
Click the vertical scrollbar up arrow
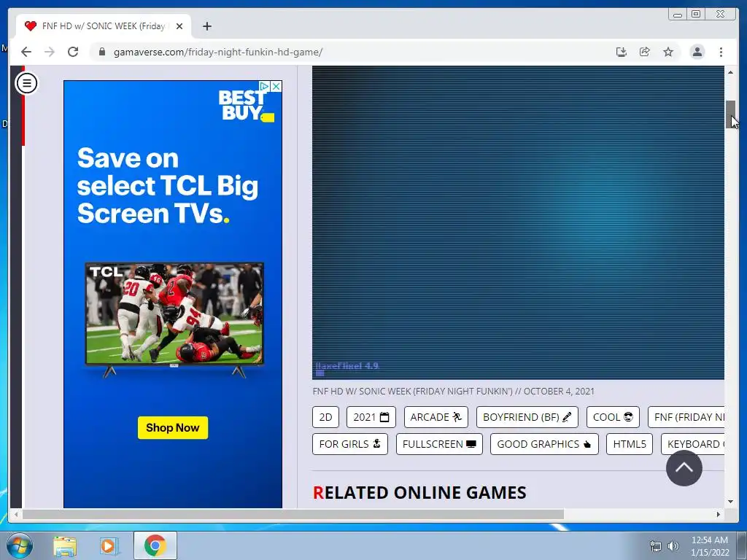730,72
